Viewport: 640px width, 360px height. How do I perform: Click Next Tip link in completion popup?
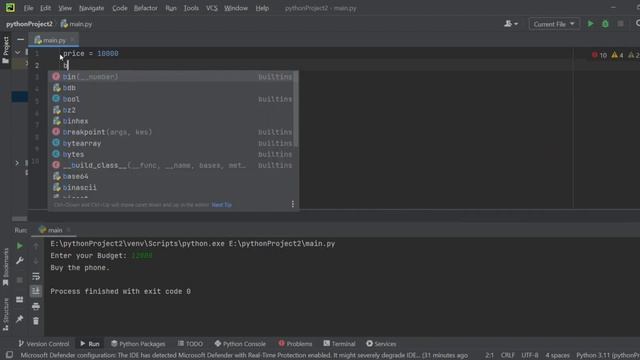[x=222, y=205]
